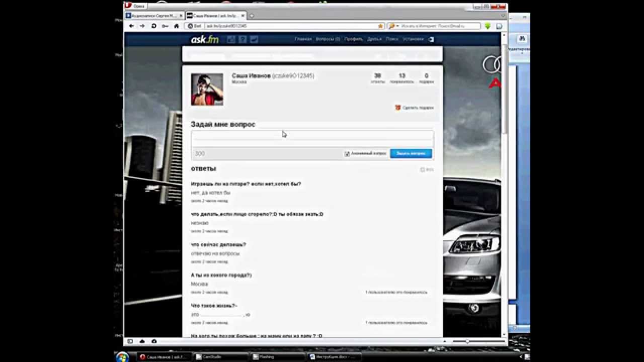Toggle the panel icon in Opera status bar

pos(130,341)
